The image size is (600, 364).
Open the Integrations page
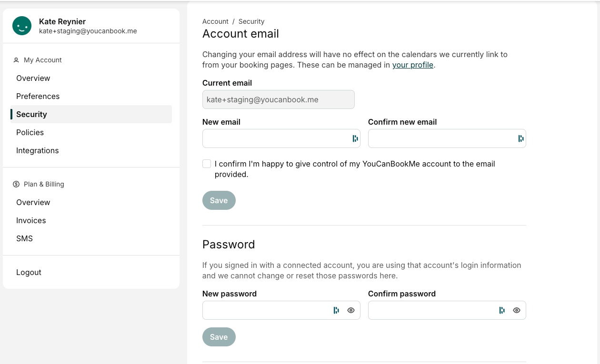pos(38,150)
